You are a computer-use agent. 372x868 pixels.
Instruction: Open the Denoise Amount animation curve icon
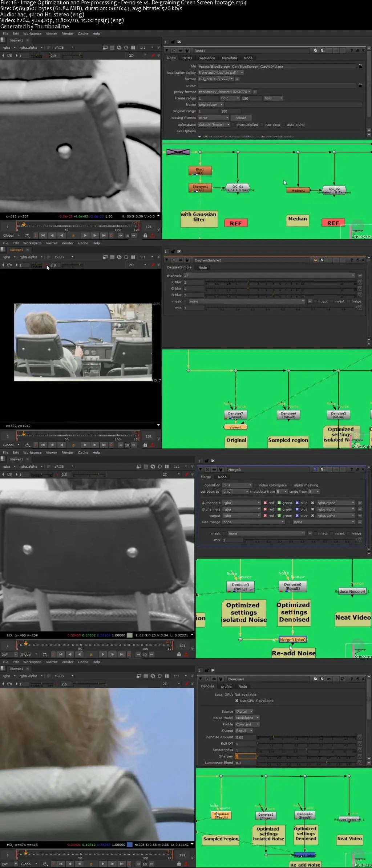[360, 737]
